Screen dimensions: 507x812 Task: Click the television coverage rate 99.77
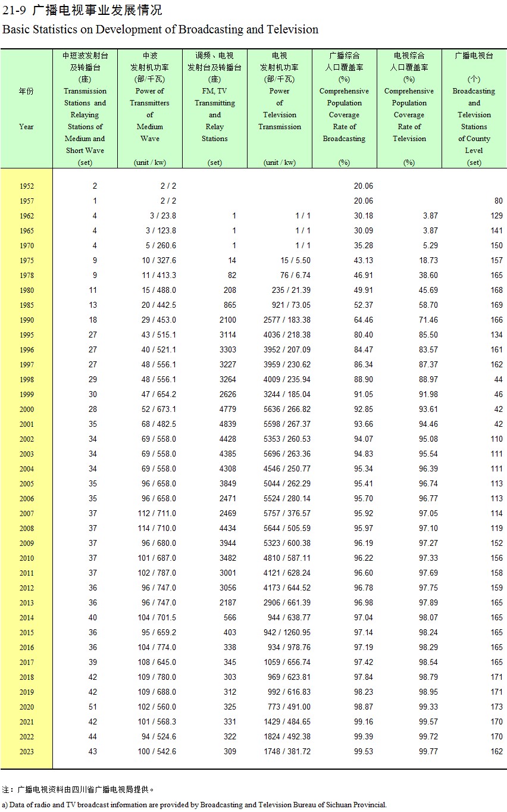coord(428,752)
